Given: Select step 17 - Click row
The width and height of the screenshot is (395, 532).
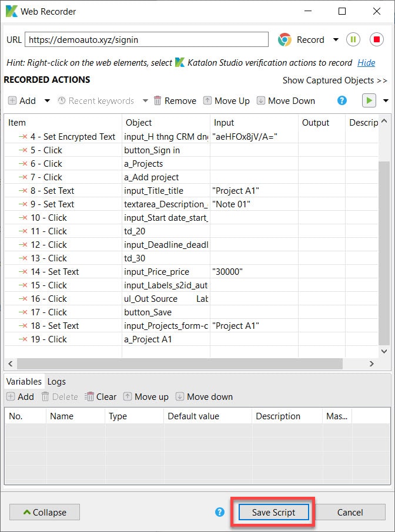Looking at the screenshot, I should [x=191, y=312].
